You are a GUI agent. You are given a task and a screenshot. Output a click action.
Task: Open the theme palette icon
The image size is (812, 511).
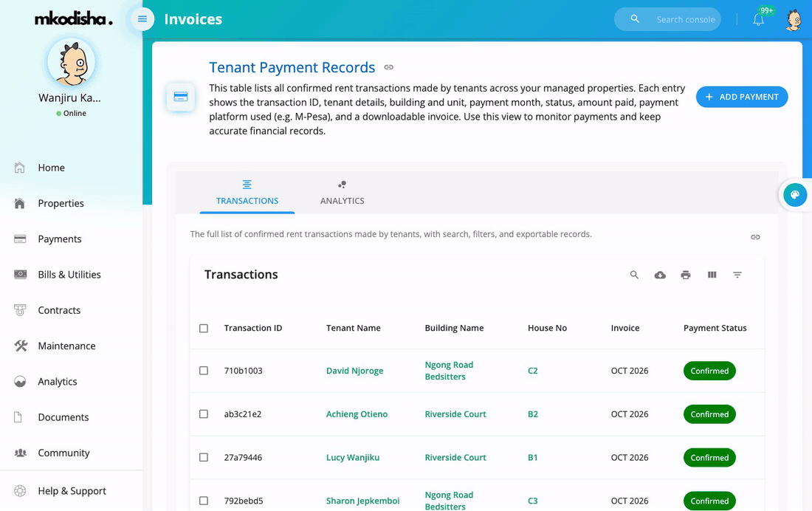[795, 195]
